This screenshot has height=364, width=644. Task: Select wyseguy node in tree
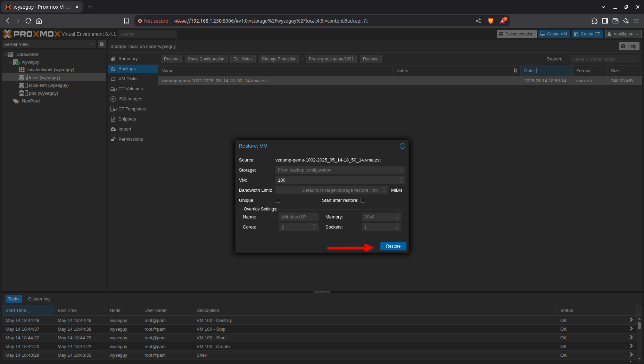[x=31, y=62]
